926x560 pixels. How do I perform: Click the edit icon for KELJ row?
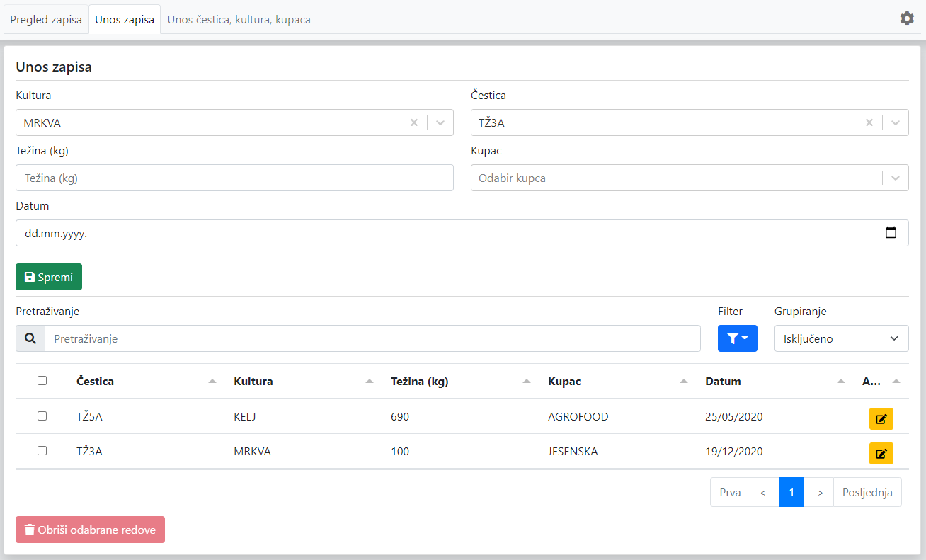pyautogui.click(x=881, y=419)
